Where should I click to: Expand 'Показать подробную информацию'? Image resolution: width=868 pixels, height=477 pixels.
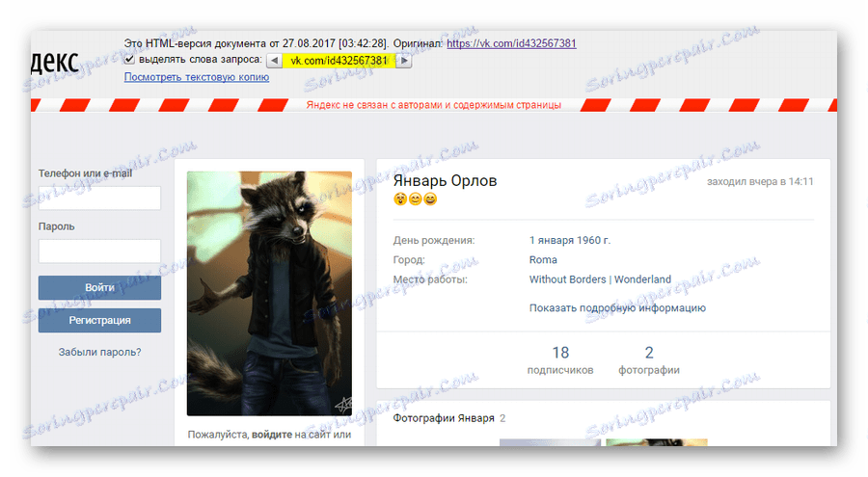click(617, 307)
